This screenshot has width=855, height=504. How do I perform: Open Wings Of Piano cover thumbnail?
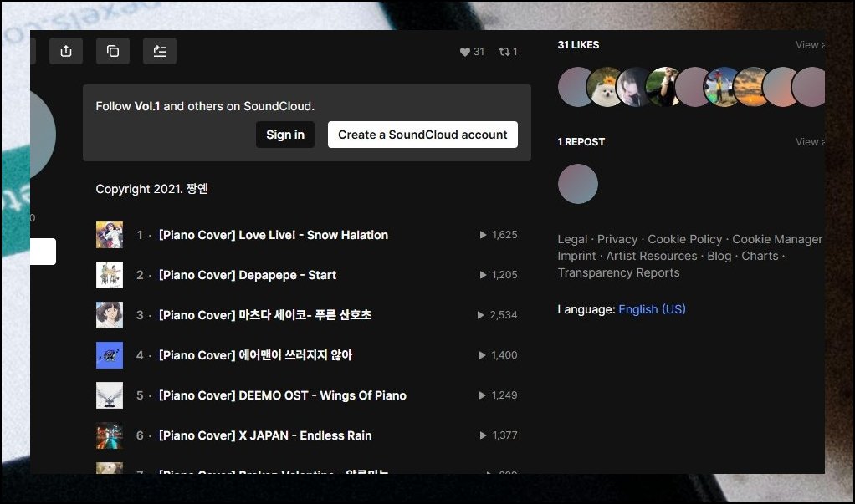point(110,395)
